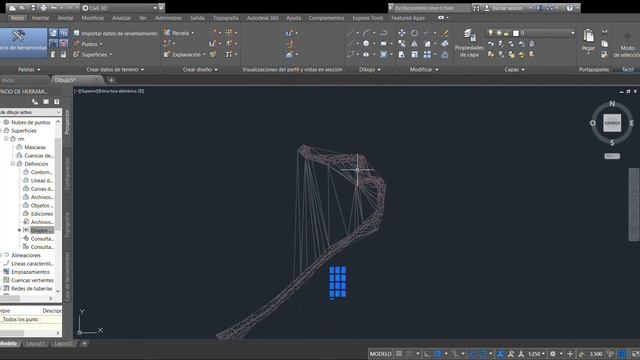Click the Copy clipboard icon
This screenshot has width=640, height=360.
(604, 44)
